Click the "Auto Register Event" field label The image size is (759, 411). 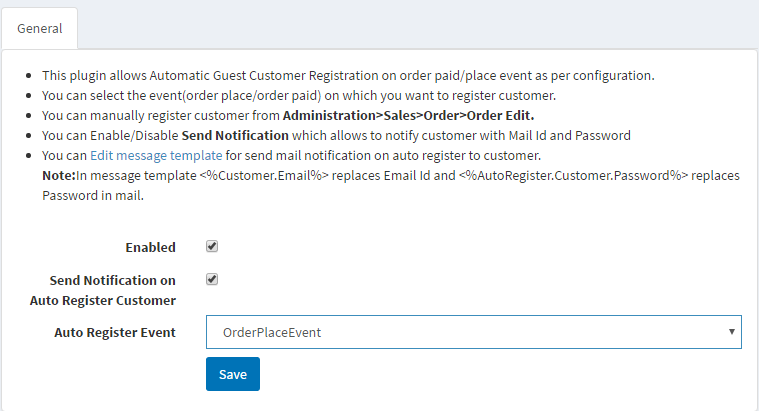[x=114, y=332]
